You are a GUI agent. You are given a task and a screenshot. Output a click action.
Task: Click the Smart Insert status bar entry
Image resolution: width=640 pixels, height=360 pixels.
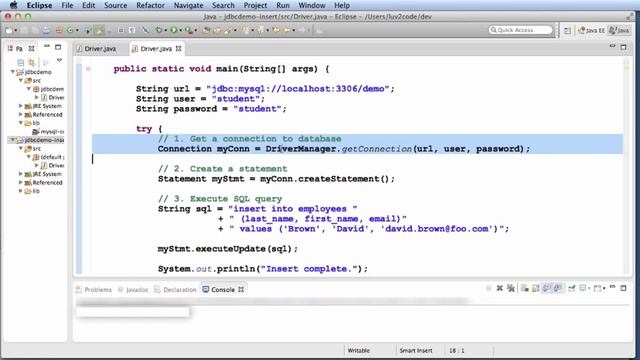tap(416, 350)
